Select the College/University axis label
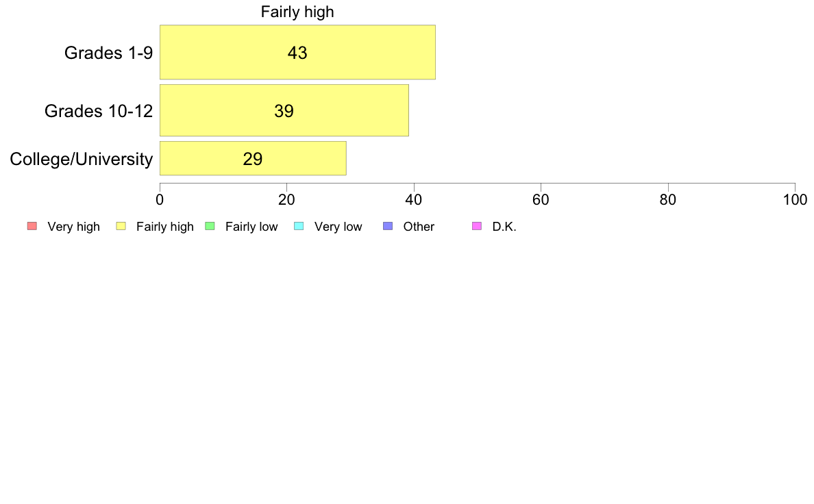Screen dimensions: 814x504 click(x=82, y=159)
